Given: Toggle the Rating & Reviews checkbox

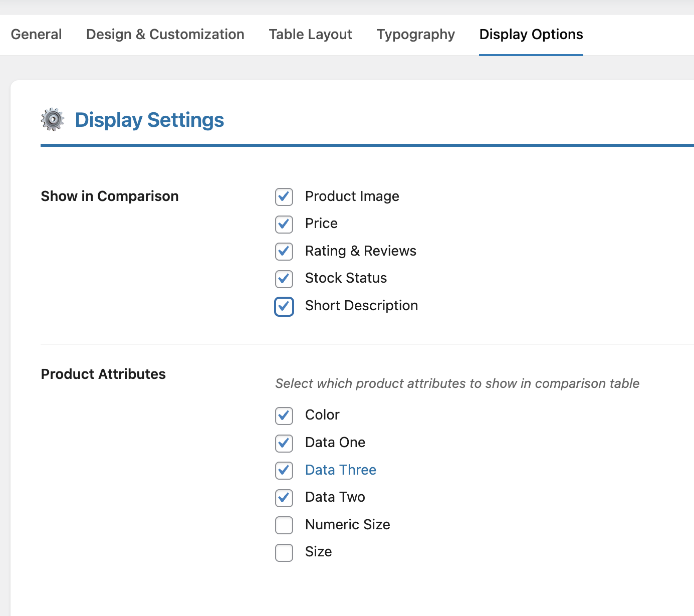Looking at the screenshot, I should (x=284, y=252).
